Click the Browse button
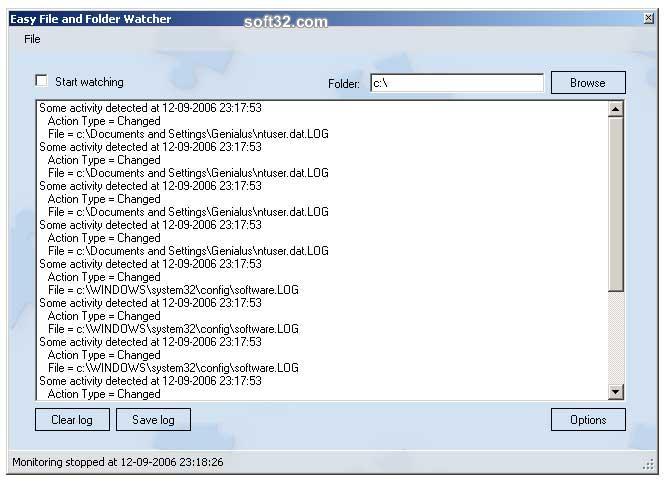The image size is (668, 485). click(x=588, y=83)
